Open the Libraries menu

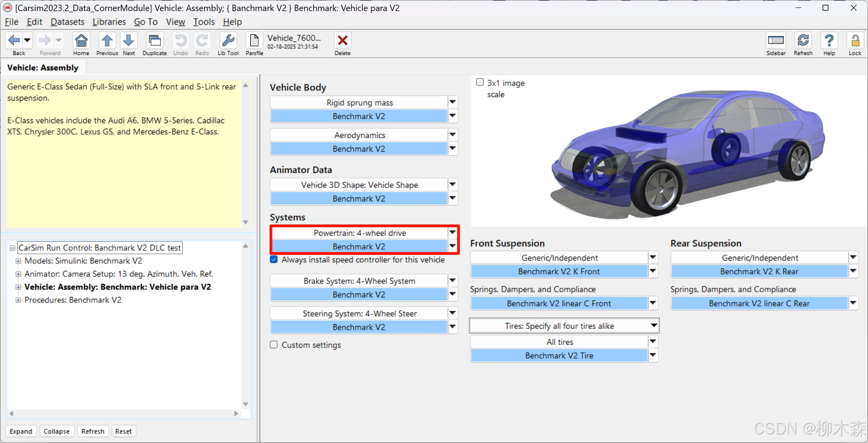coord(109,22)
